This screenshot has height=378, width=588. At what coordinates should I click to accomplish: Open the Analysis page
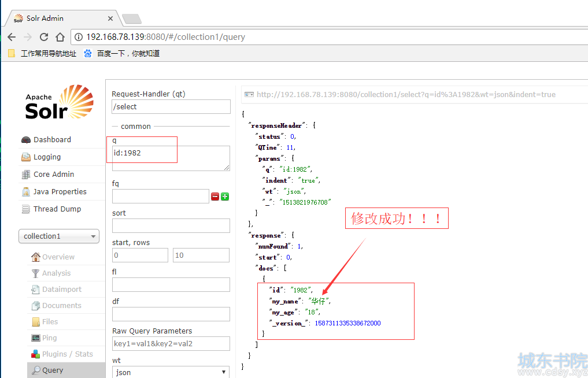(56, 273)
